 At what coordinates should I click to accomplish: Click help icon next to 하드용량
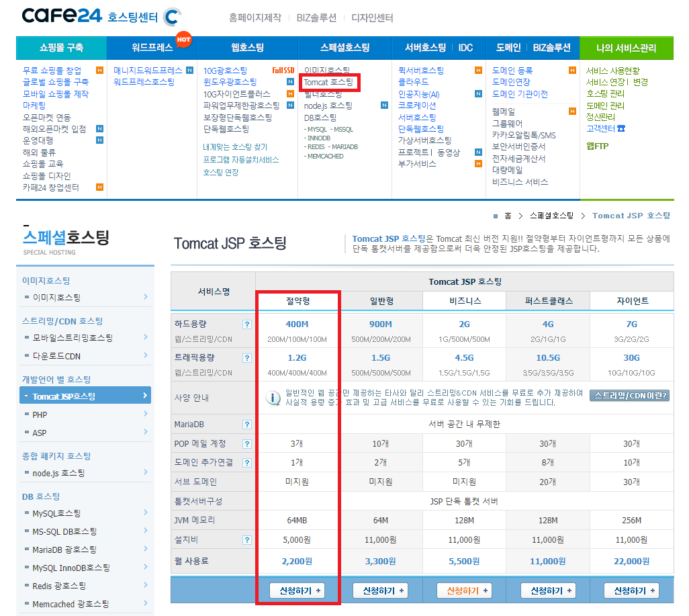coord(247,324)
